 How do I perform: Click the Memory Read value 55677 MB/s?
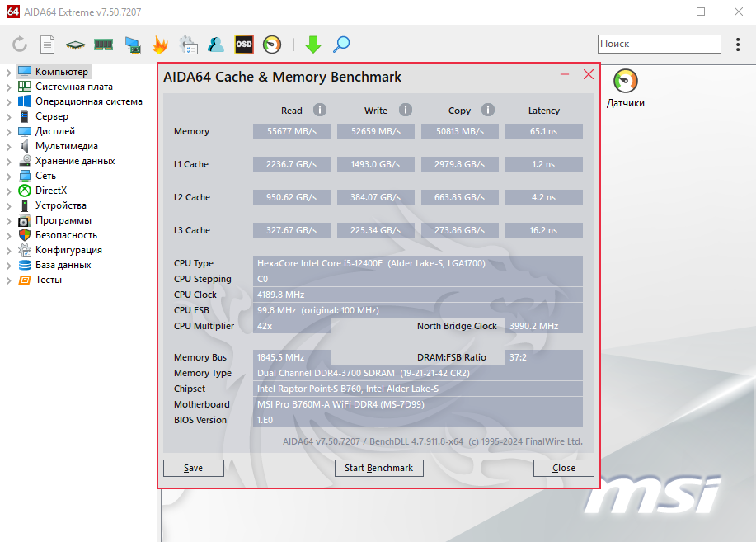click(x=292, y=131)
